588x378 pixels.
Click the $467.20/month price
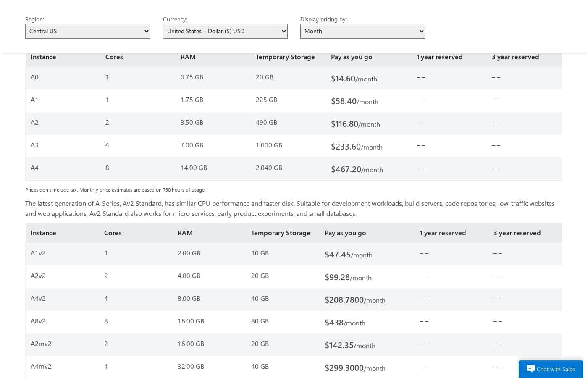(357, 169)
